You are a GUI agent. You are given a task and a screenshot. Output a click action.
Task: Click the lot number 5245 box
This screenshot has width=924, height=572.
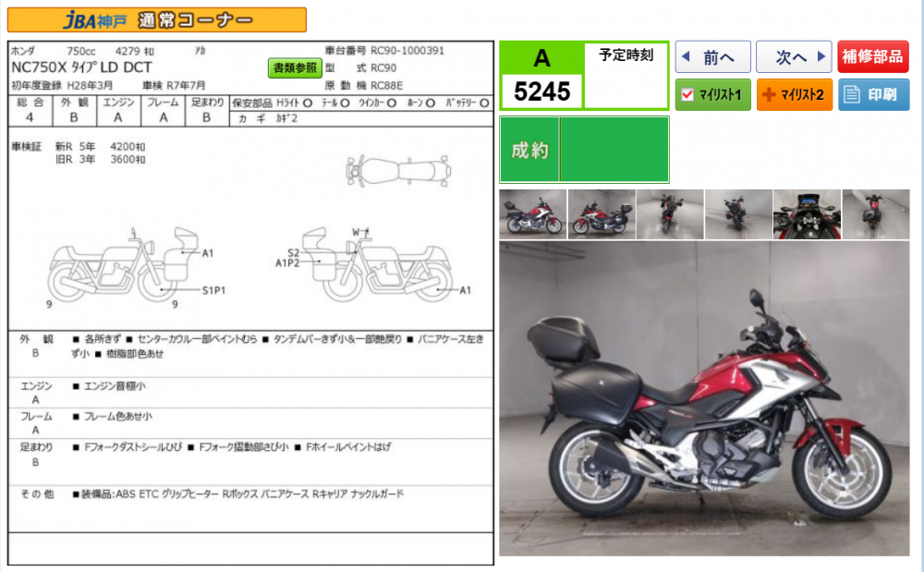[541, 91]
